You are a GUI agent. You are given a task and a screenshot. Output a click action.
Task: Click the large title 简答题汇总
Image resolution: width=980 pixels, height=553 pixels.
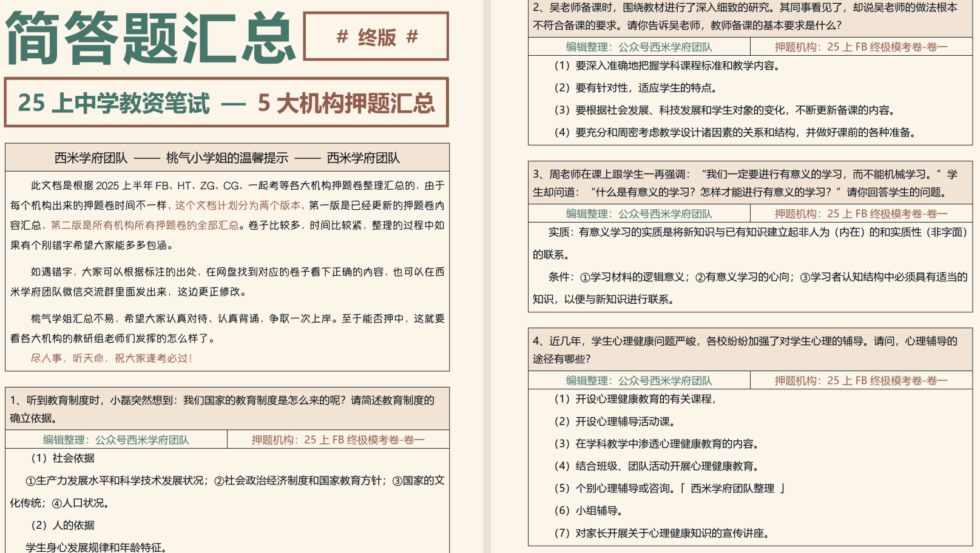[150, 38]
